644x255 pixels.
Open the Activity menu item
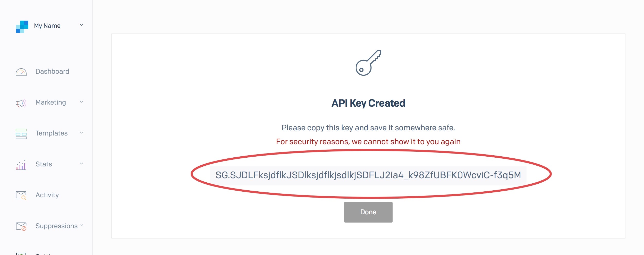point(47,195)
